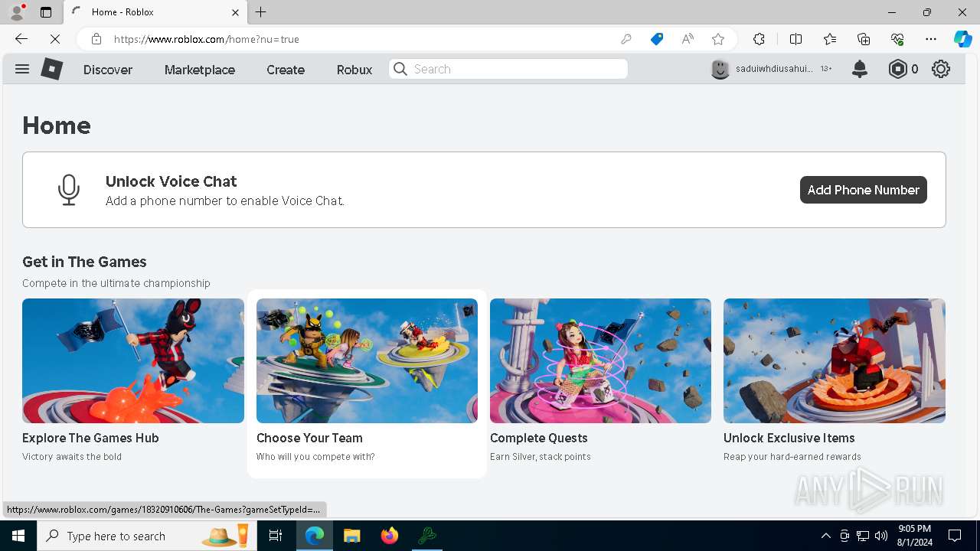Viewport: 980px width, 551px height.
Task: Add this page to favorites
Action: point(718,39)
